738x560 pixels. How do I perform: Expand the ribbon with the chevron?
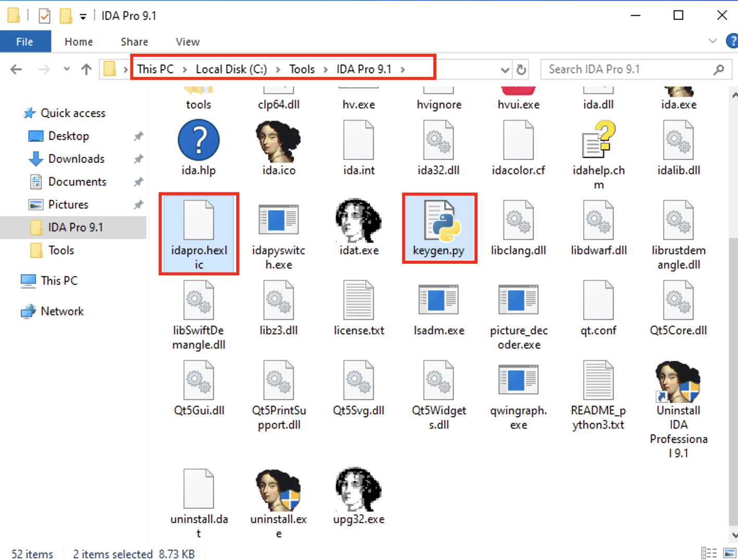coord(712,41)
